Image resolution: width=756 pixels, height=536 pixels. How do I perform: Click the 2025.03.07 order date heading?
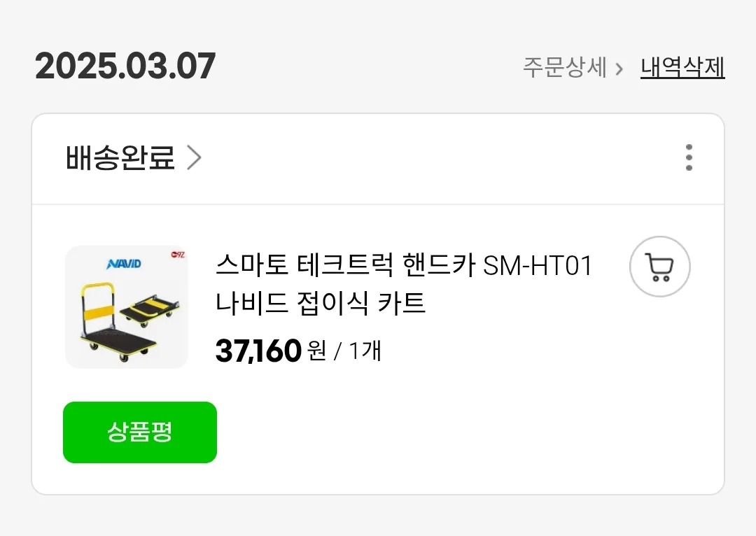click(125, 67)
